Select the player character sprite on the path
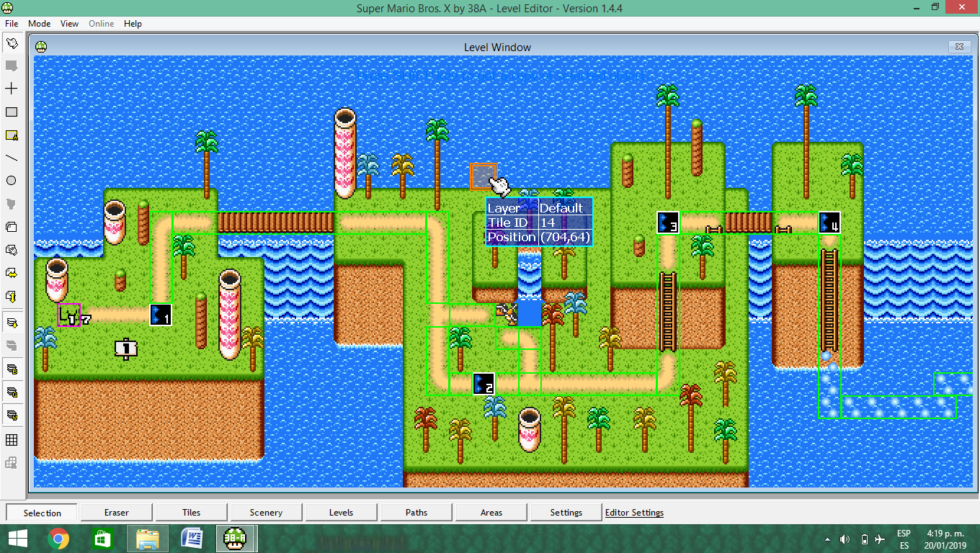The height and width of the screenshot is (553, 980). [x=507, y=315]
